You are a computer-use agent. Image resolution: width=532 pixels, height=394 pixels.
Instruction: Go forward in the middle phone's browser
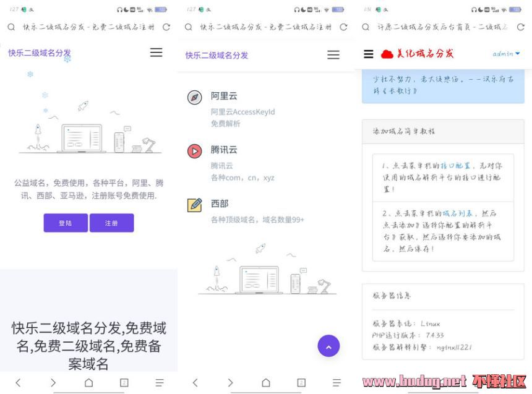tap(230, 383)
